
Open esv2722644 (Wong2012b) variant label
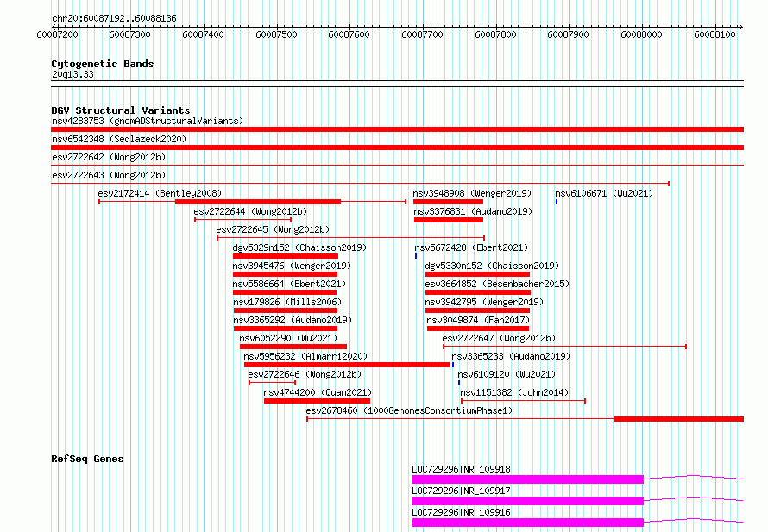250,211
